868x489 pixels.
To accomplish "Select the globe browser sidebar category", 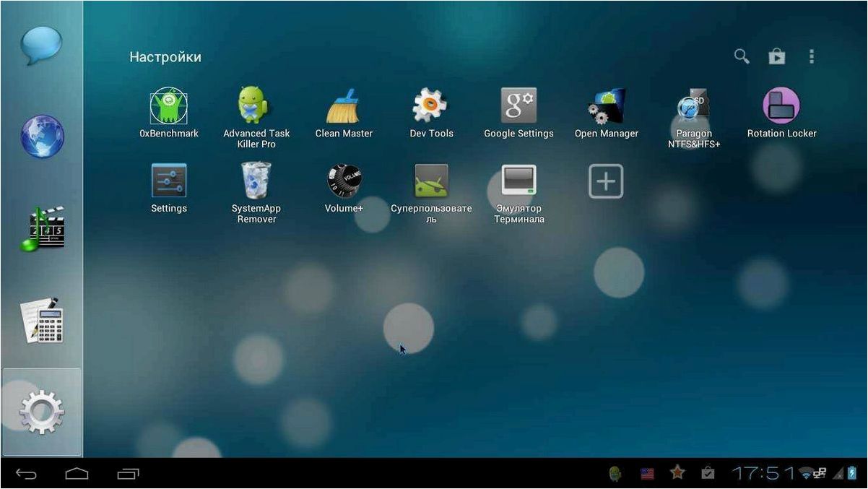I will click(41, 136).
